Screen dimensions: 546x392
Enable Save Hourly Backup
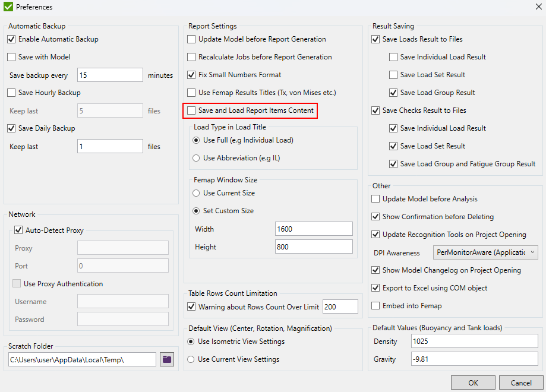click(x=11, y=93)
